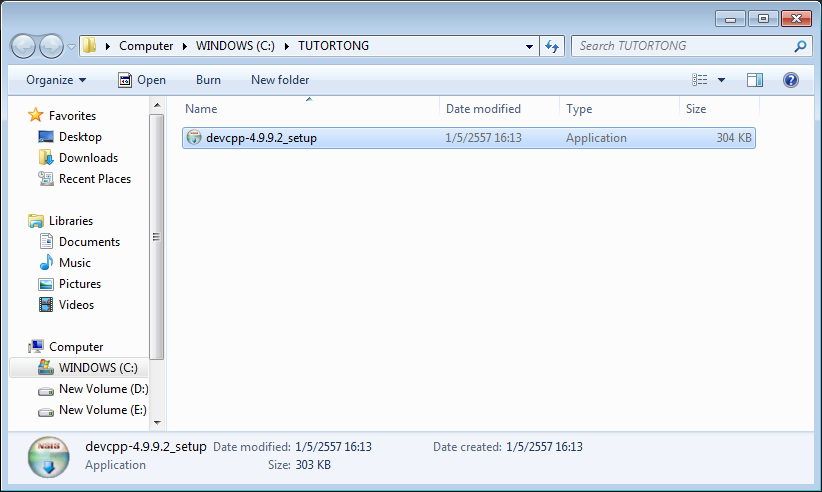
Task: Open Libraries in navigation pane
Action: [71, 221]
